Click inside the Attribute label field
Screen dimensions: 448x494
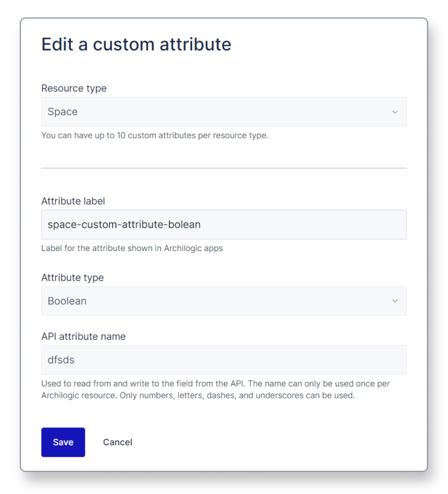pyautogui.click(x=223, y=224)
